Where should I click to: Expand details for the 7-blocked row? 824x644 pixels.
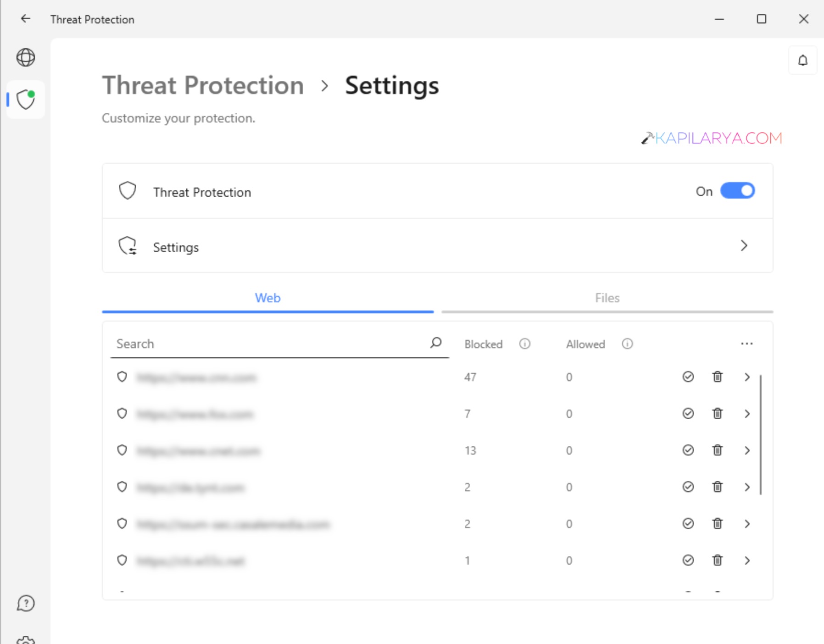pos(747,414)
